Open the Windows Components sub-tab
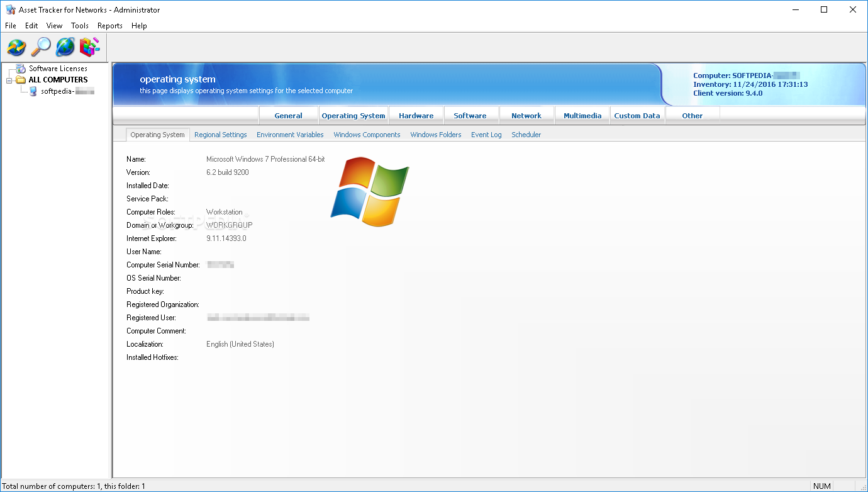The height and width of the screenshot is (492, 868). click(367, 135)
